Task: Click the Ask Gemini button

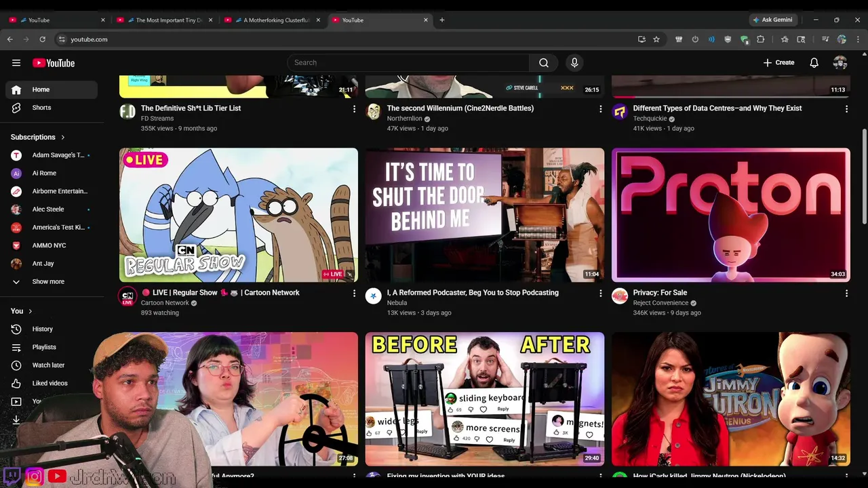Action: click(772, 20)
